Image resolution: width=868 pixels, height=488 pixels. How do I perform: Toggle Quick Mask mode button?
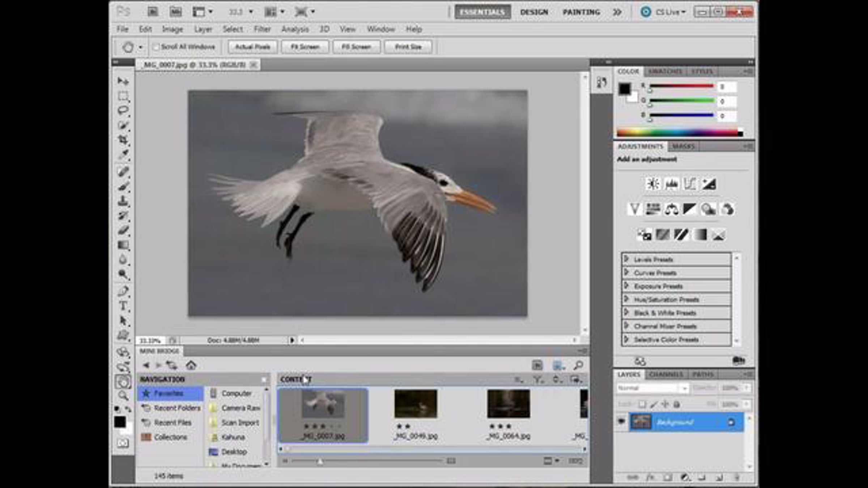[123, 443]
